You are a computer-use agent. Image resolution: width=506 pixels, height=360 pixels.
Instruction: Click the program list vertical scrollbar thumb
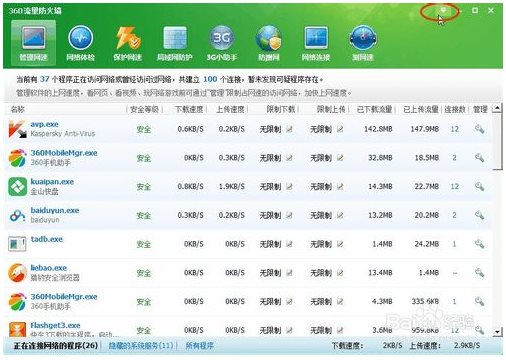tap(497, 142)
